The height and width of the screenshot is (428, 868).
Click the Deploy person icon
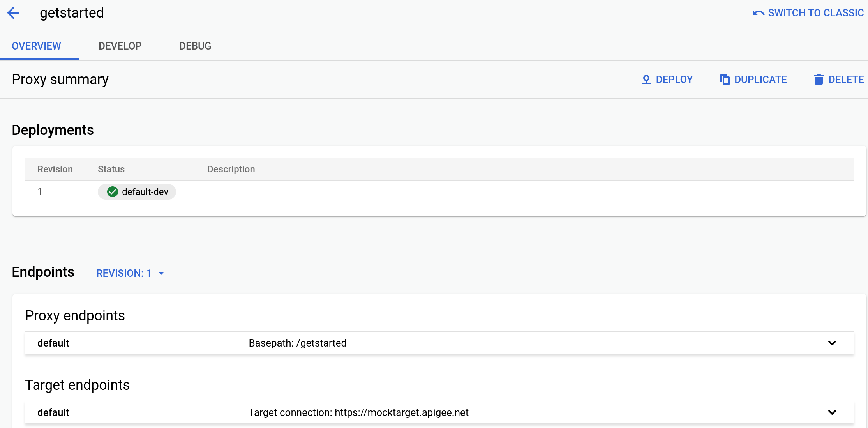point(646,79)
